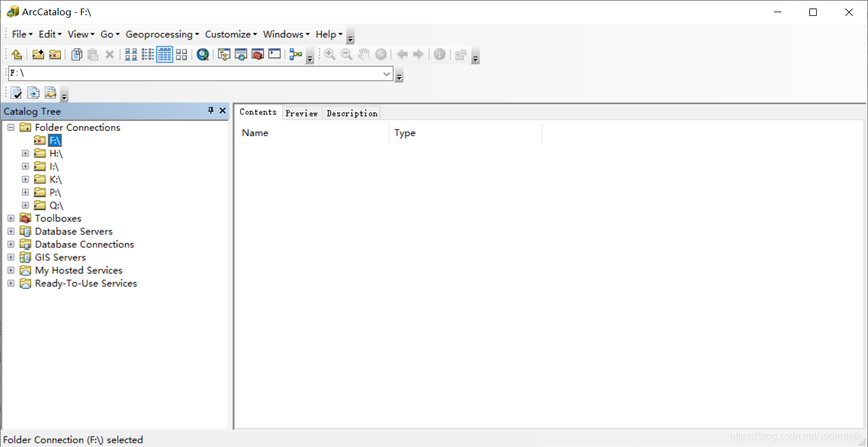Expand the I:\ folder connection

[x=25, y=166]
